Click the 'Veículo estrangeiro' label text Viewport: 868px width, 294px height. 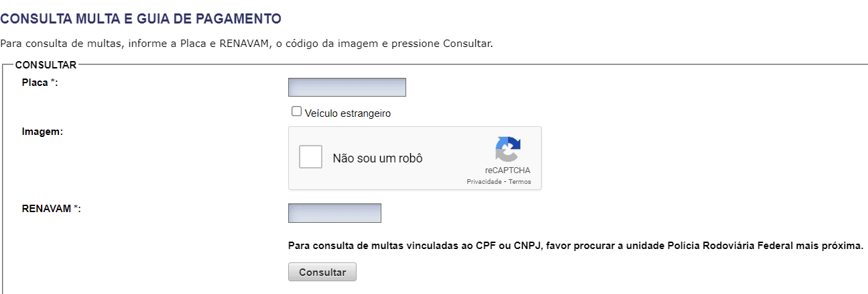pyautogui.click(x=347, y=113)
